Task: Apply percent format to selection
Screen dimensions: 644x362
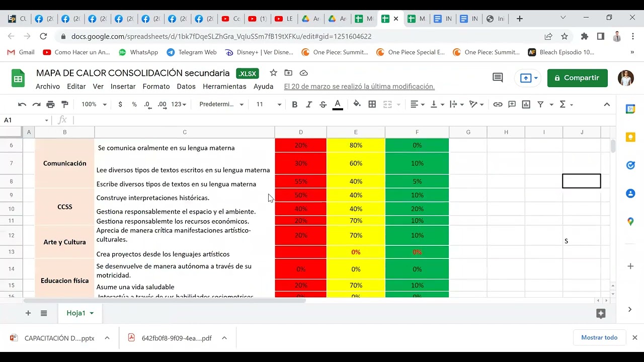Action: [133, 104]
